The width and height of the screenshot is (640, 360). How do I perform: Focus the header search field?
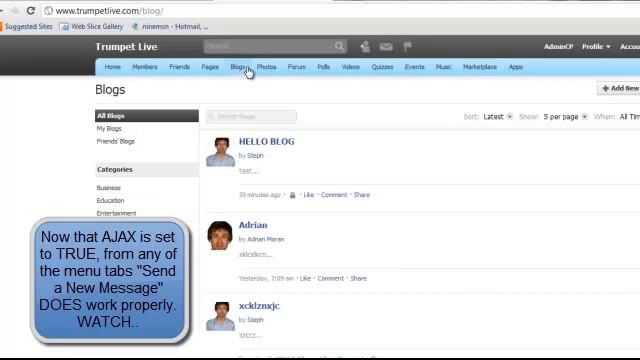tap(269, 46)
